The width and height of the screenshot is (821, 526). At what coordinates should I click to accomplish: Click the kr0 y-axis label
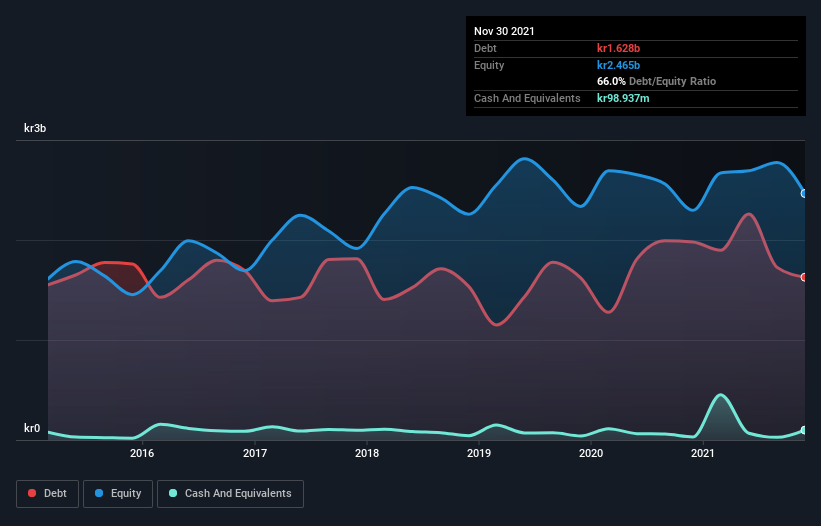click(x=32, y=428)
